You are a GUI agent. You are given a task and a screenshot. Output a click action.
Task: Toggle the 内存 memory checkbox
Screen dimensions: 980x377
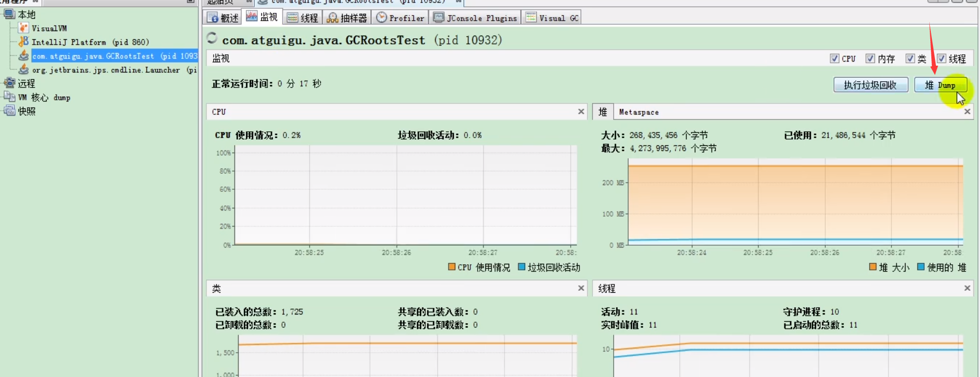(x=870, y=58)
